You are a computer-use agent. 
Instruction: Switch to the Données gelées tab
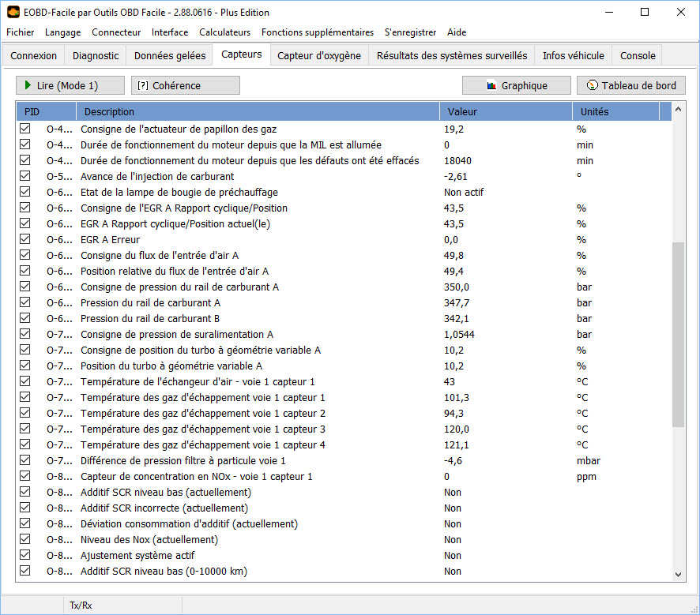coord(170,55)
